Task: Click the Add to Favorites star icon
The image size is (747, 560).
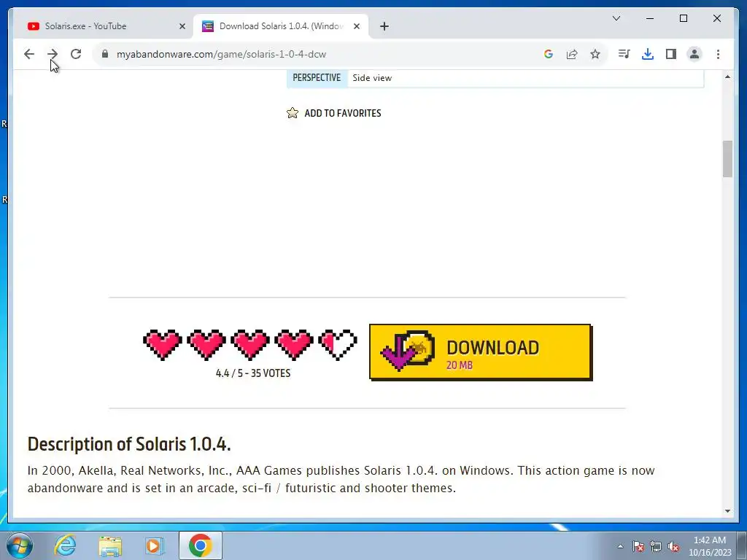Action: pos(293,113)
